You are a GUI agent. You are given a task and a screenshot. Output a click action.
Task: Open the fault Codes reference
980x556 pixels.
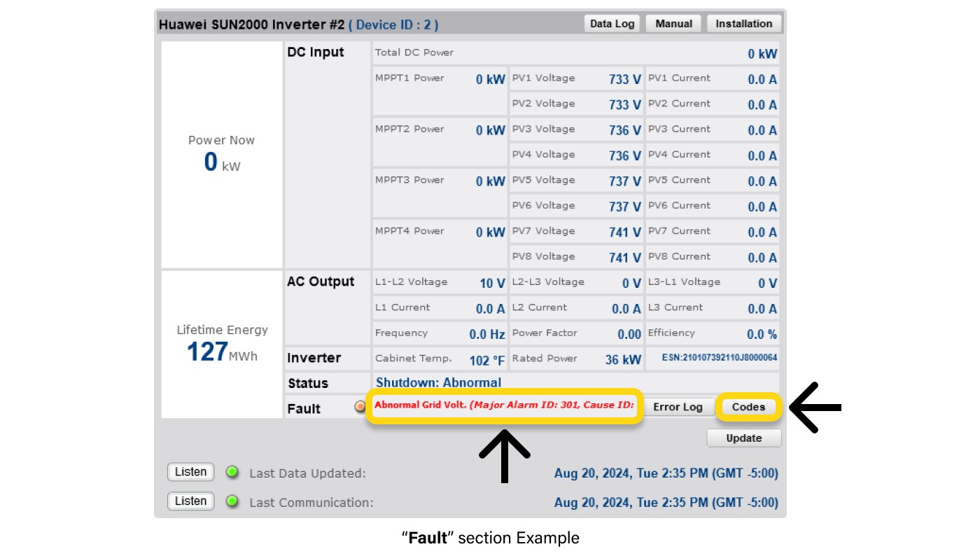[748, 407]
